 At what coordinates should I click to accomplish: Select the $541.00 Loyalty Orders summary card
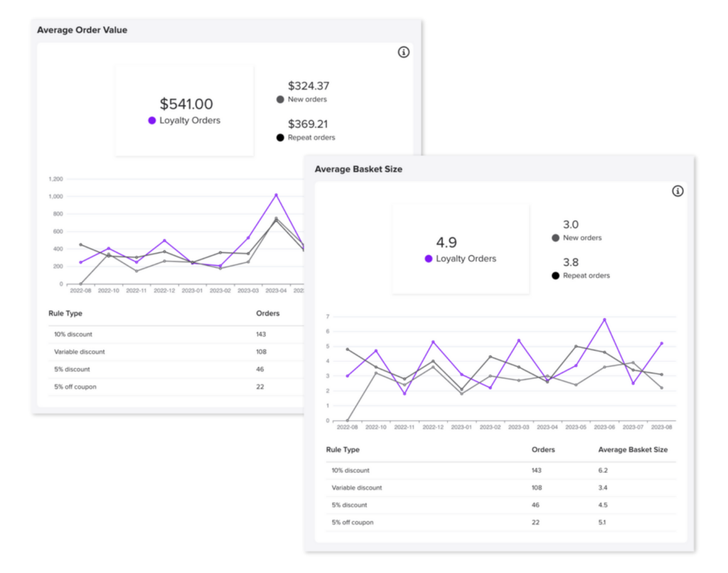[184, 111]
